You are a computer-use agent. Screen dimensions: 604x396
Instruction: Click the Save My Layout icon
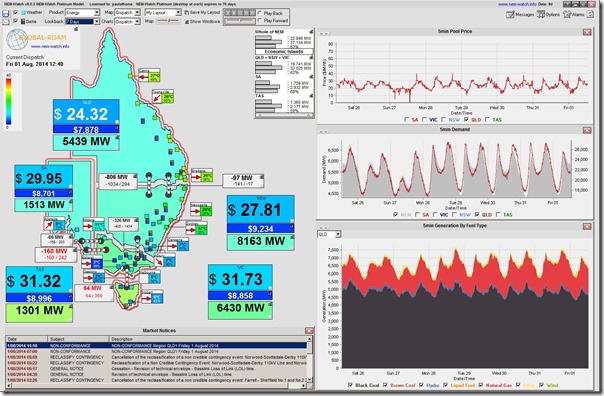point(187,12)
